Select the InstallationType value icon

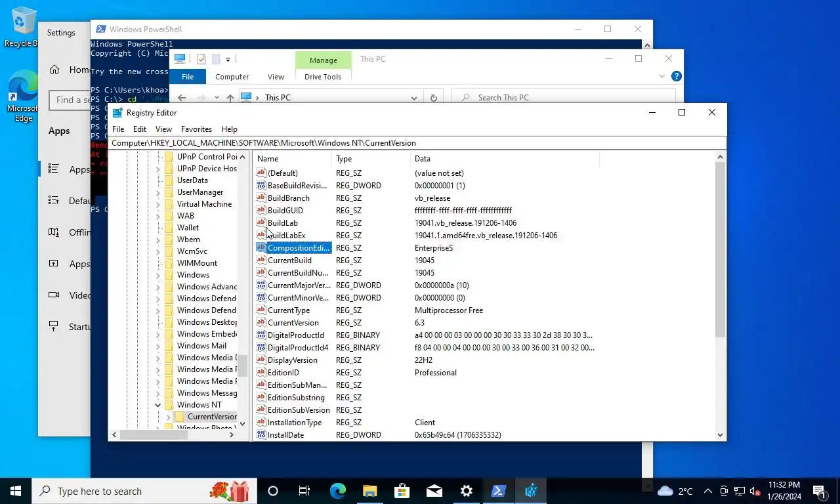pos(261,423)
